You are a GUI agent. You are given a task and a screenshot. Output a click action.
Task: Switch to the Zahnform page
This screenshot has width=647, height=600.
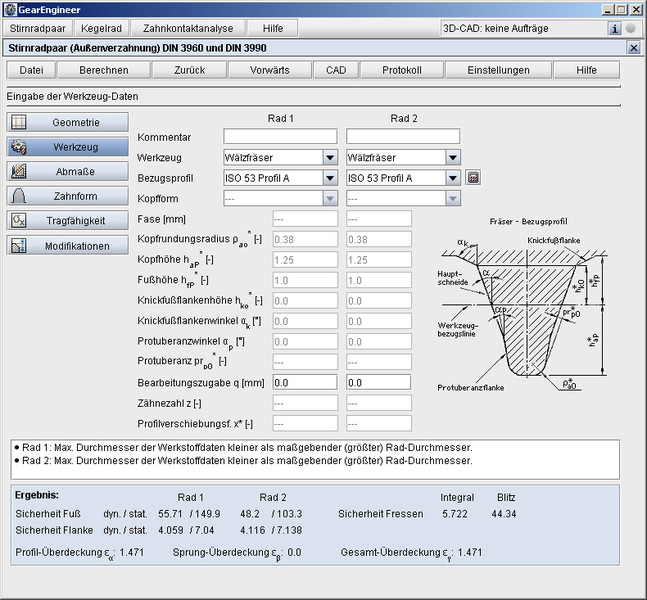(x=68, y=196)
